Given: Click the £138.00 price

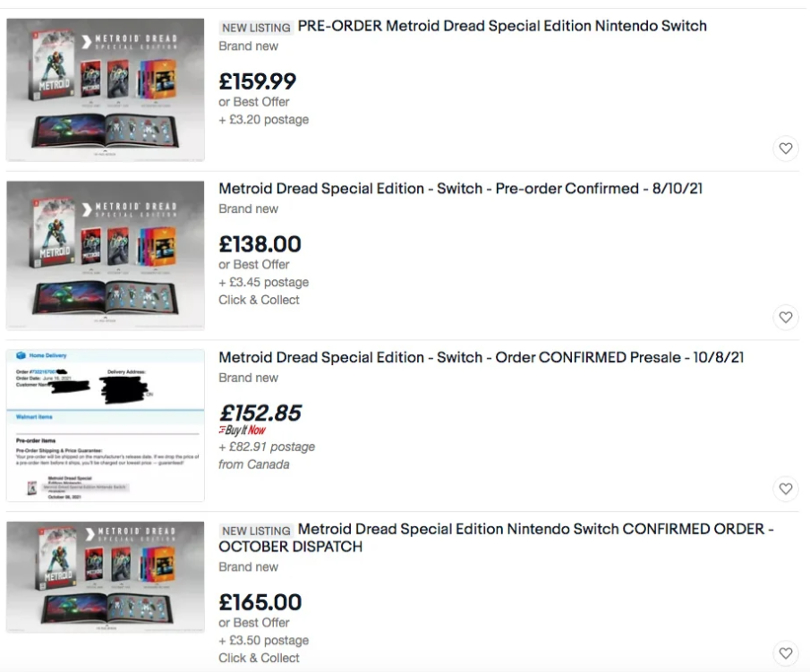Looking at the screenshot, I should (x=260, y=244).
